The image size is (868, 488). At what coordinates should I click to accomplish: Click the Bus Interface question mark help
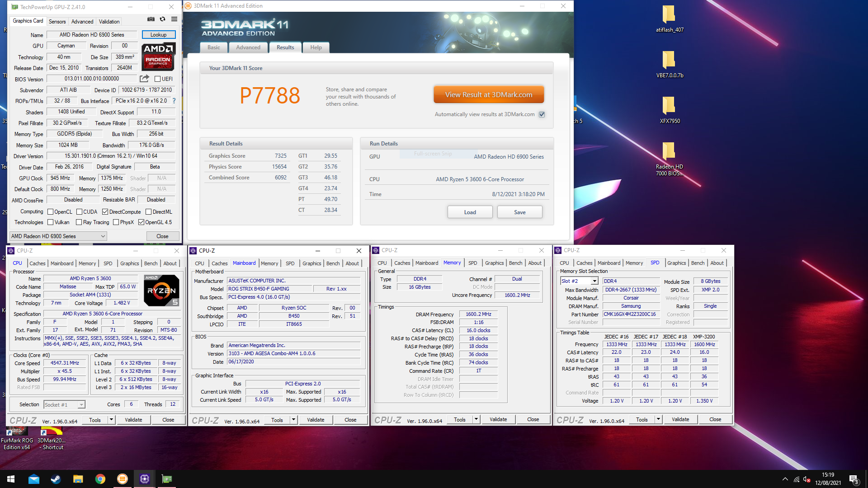pos(174,101)
